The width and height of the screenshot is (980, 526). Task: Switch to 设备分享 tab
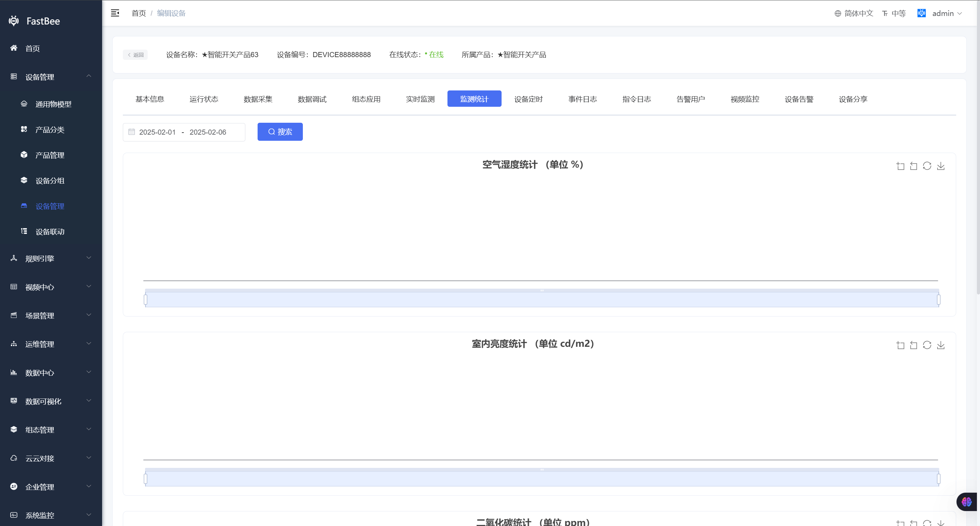coord(853,99)
